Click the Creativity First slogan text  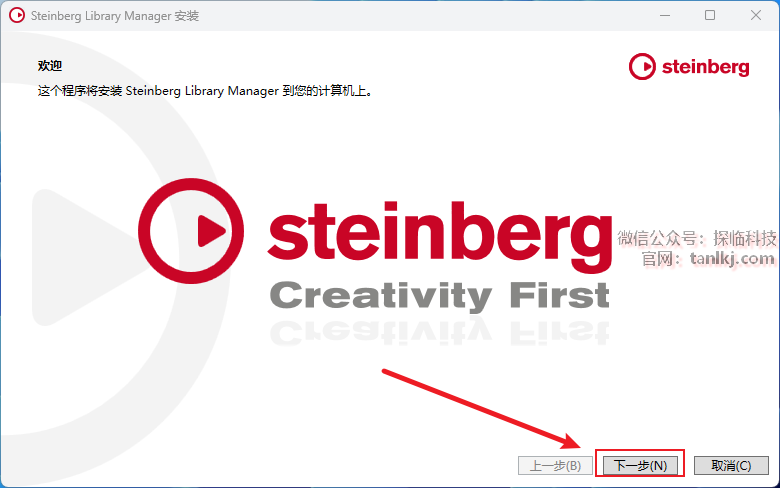coord(440,294)
